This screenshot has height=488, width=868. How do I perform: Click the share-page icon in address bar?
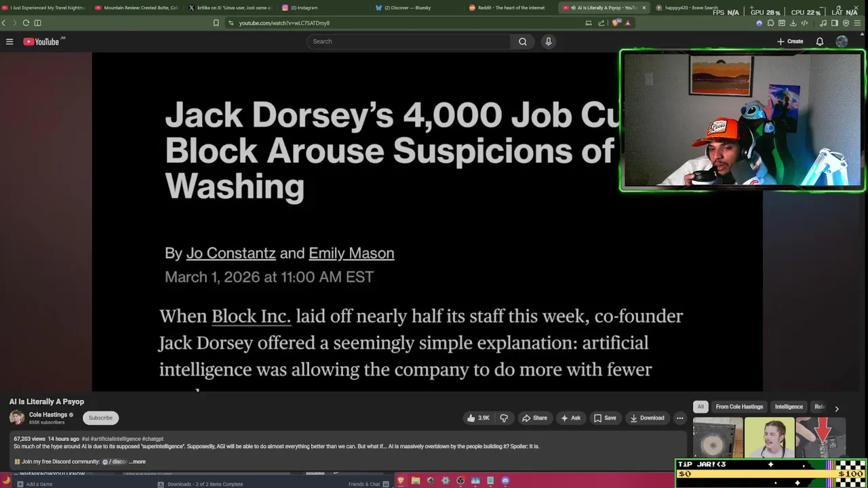pos(601,22)
